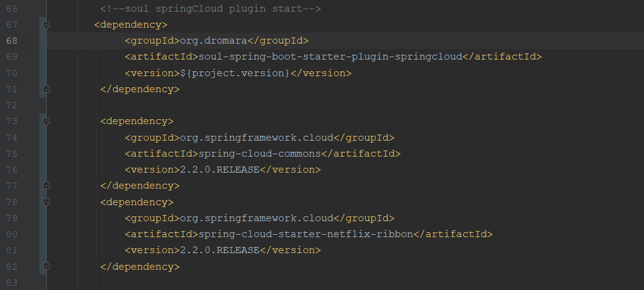The width and height of the screenshot is (644, 290).
Task: Click 2.2.0.RELEASE version on line 76
Action: (x=220, y=170)
